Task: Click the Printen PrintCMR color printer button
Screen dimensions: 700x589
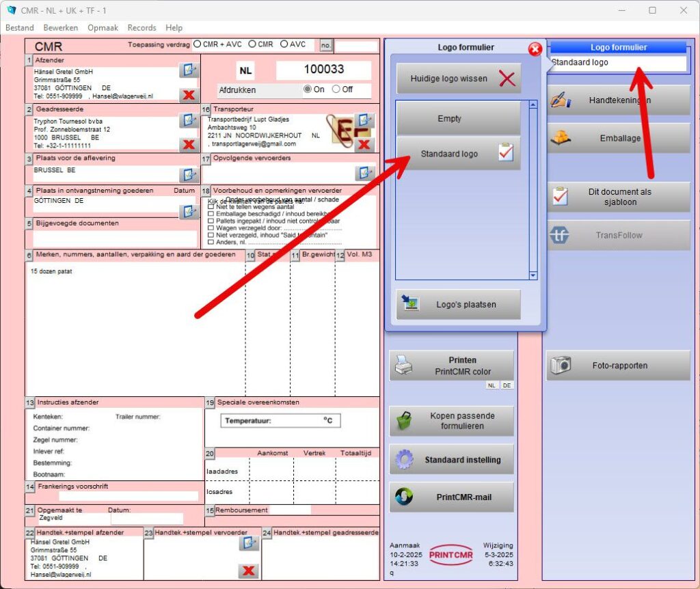Action: 451,366
